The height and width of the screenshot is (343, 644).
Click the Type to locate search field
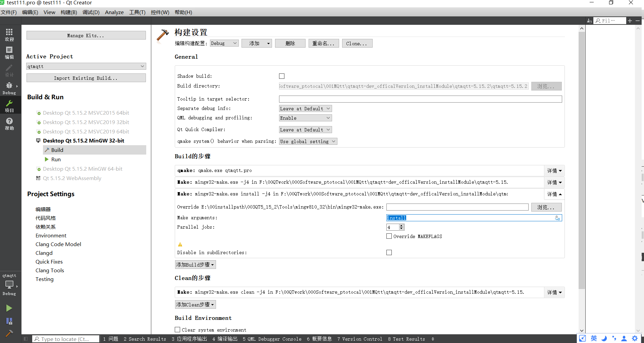66,339
